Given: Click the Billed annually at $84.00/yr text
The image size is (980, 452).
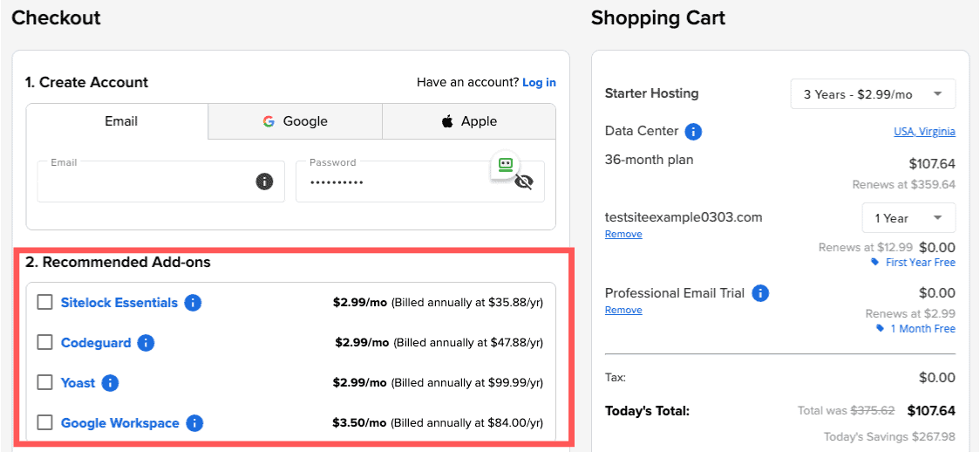Looking at the screenshot, I should (x=468, y=423).
